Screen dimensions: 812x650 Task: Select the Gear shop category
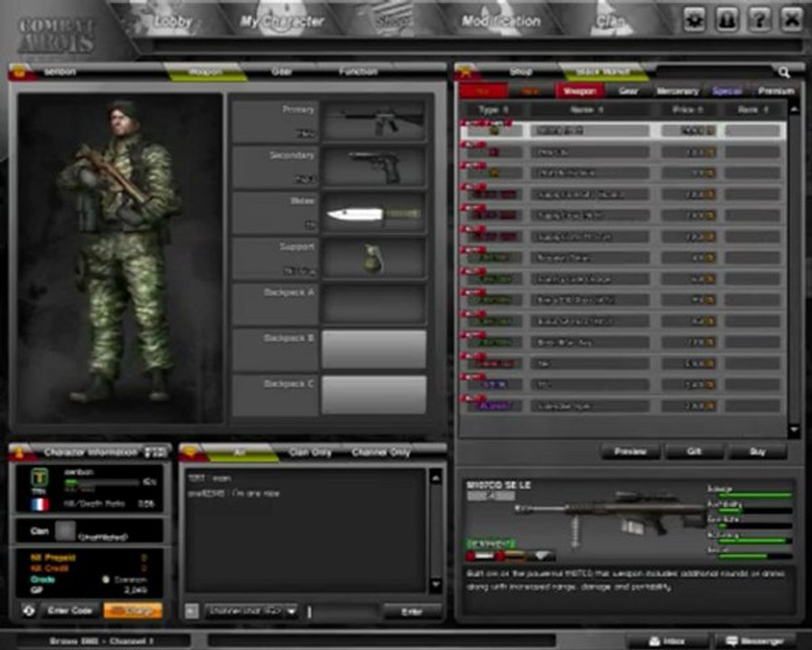628,91
